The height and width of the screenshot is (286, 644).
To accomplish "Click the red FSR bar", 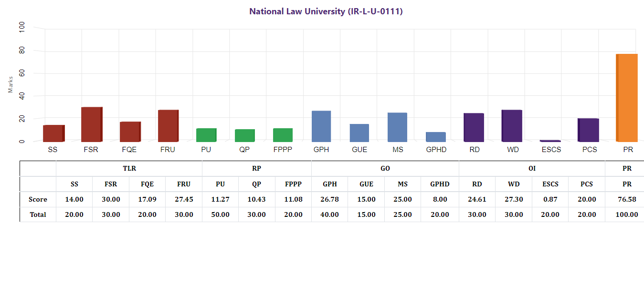I will click(x=92, y=124).
